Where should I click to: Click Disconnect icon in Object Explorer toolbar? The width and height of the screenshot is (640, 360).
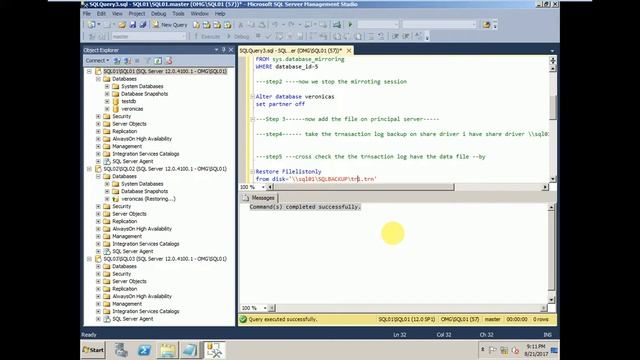127,61
